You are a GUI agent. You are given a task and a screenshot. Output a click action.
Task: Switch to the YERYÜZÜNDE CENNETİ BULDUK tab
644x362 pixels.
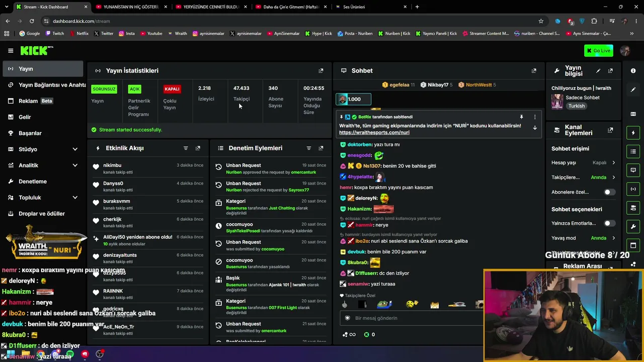211,7
